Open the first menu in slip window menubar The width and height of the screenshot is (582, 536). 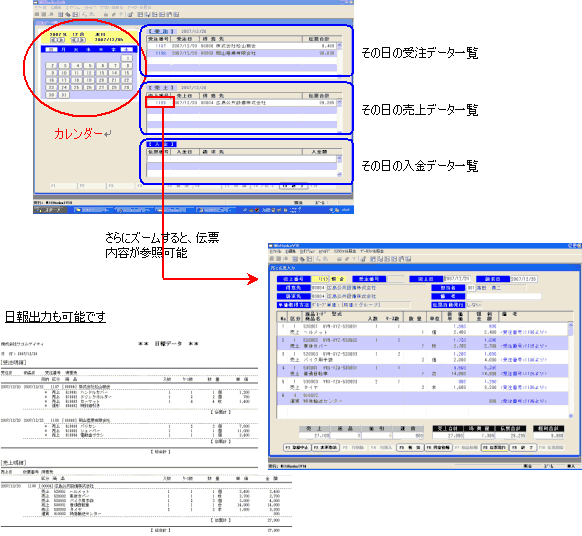point(274,252)
